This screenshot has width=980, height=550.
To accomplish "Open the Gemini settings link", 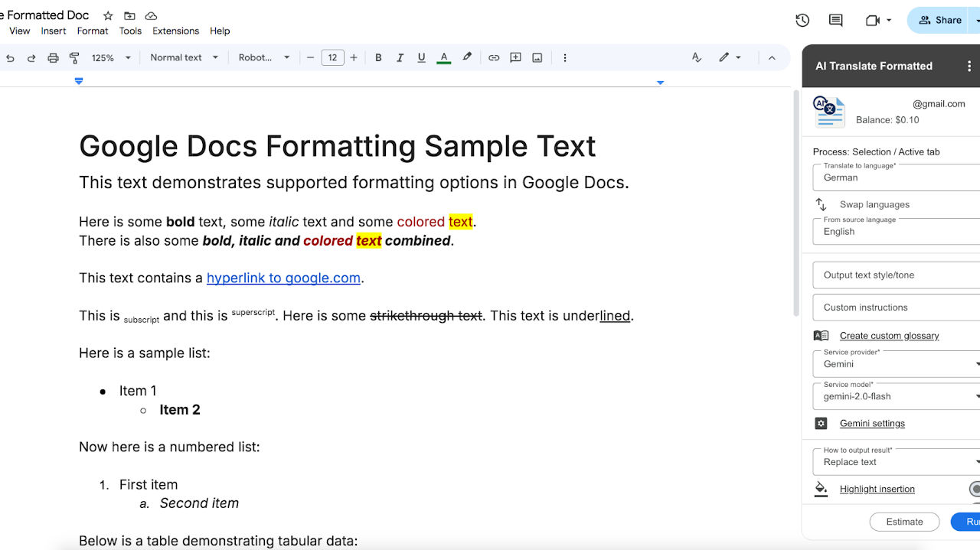I will pos(872,424).
